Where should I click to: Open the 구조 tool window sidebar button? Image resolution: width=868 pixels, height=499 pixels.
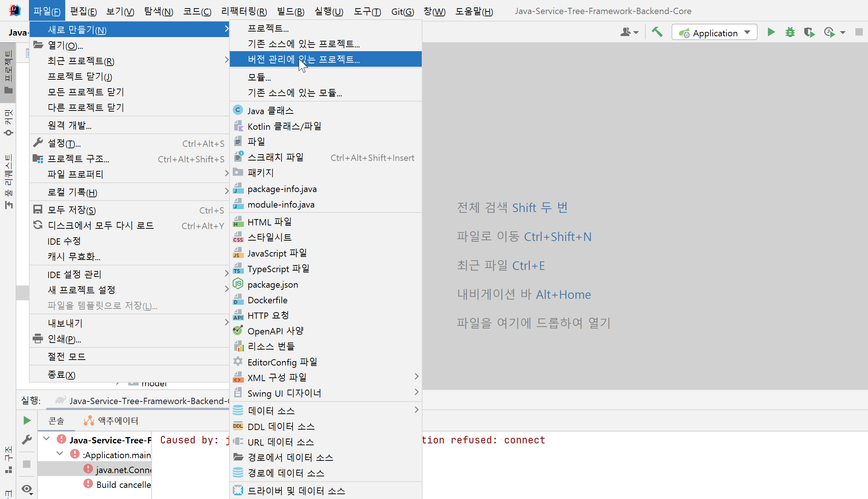click(x=8, y=460)
